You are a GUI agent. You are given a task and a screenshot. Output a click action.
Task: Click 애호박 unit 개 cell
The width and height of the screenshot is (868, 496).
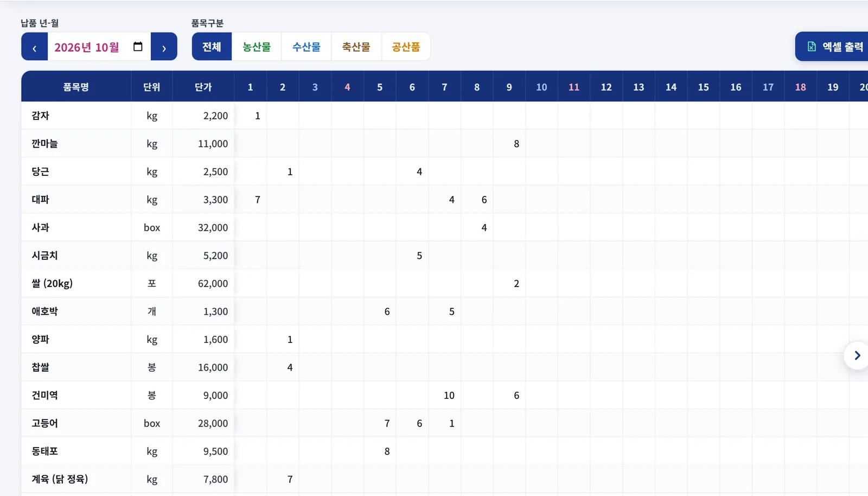pos(152,311)
